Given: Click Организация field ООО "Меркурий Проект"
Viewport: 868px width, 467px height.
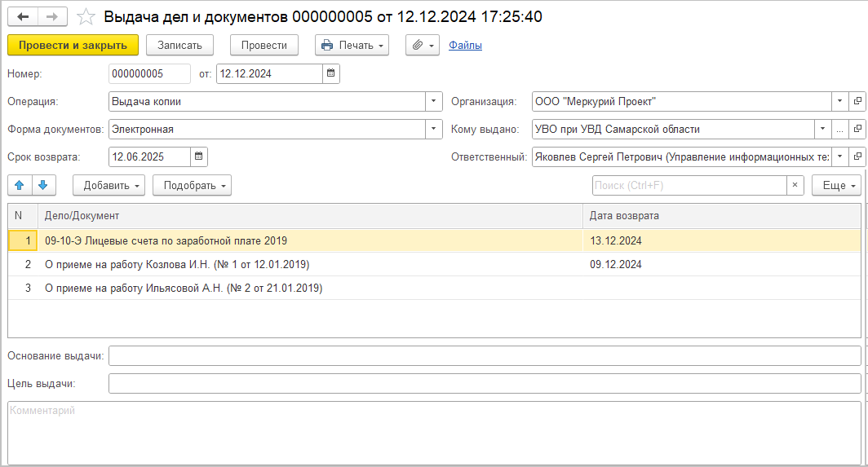Looking at the screenshot, I should (682, 101).
